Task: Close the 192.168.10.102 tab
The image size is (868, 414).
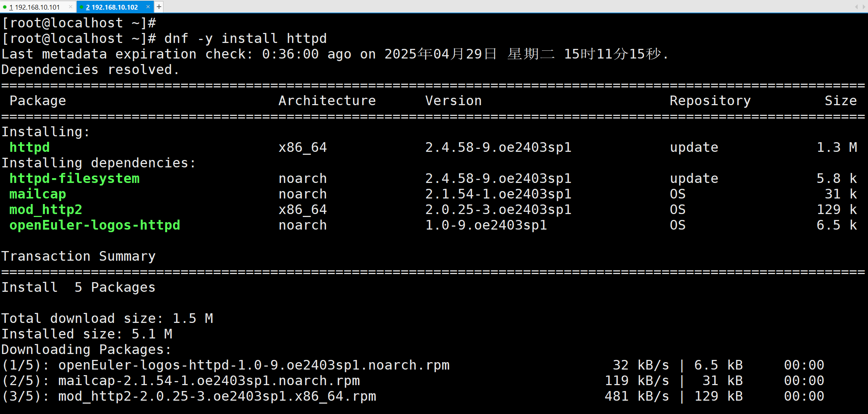Action: [x=148, y=7]
